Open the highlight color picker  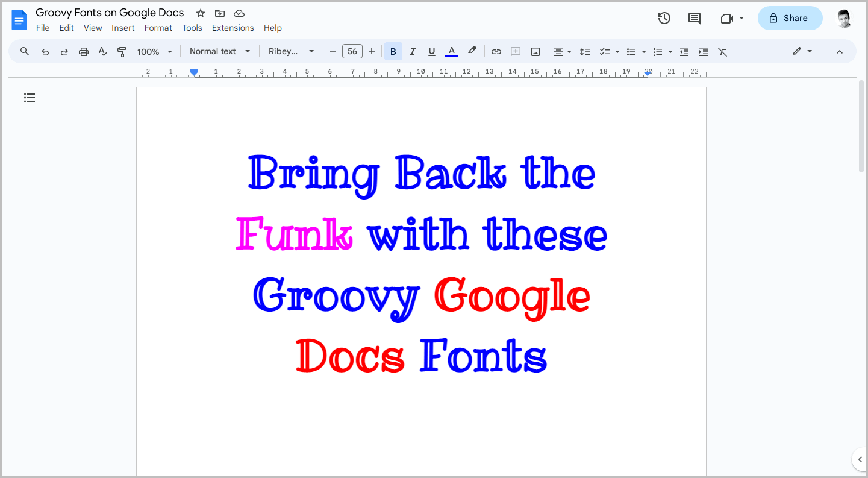[x=472, y=51]
